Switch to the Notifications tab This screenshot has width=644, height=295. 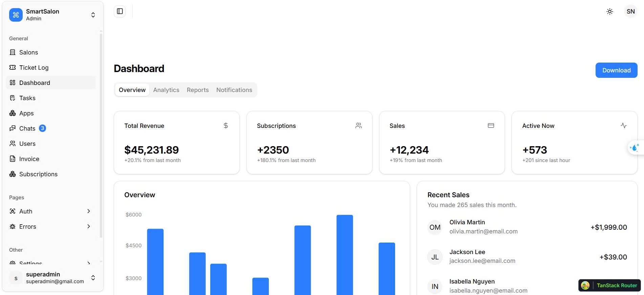[234, 90]
